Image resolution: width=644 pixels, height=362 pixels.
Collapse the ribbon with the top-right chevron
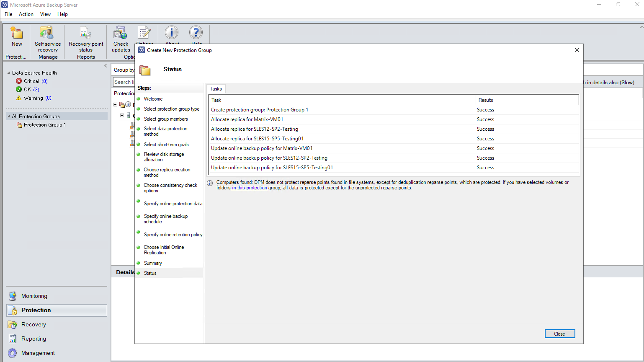tap(641, 27)
